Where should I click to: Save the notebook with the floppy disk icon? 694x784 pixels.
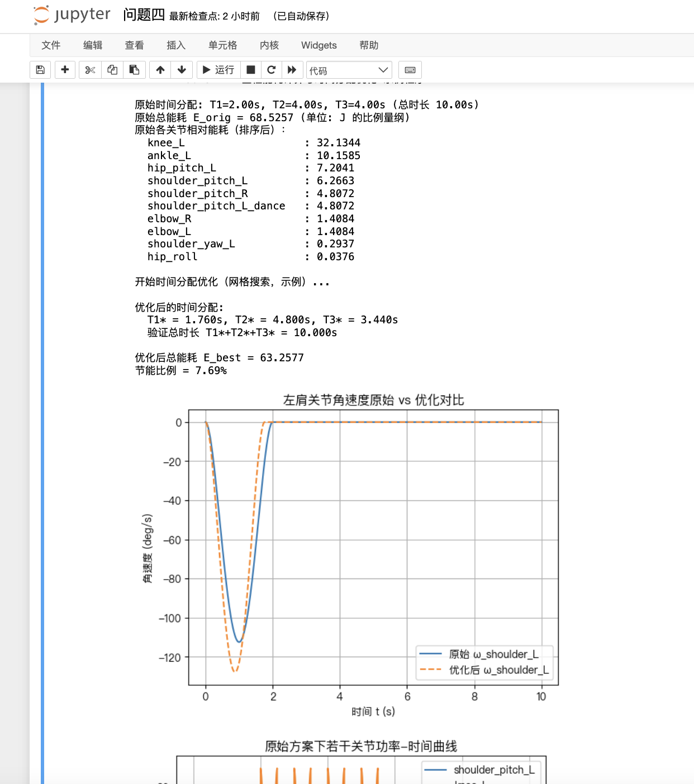40,70
